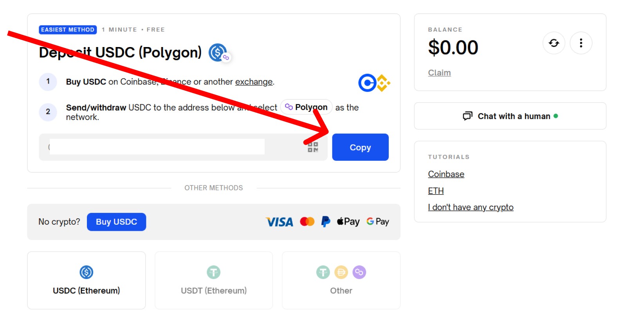Copy the deposit address
Screen dimensions: 644x312
coord(360,147)
